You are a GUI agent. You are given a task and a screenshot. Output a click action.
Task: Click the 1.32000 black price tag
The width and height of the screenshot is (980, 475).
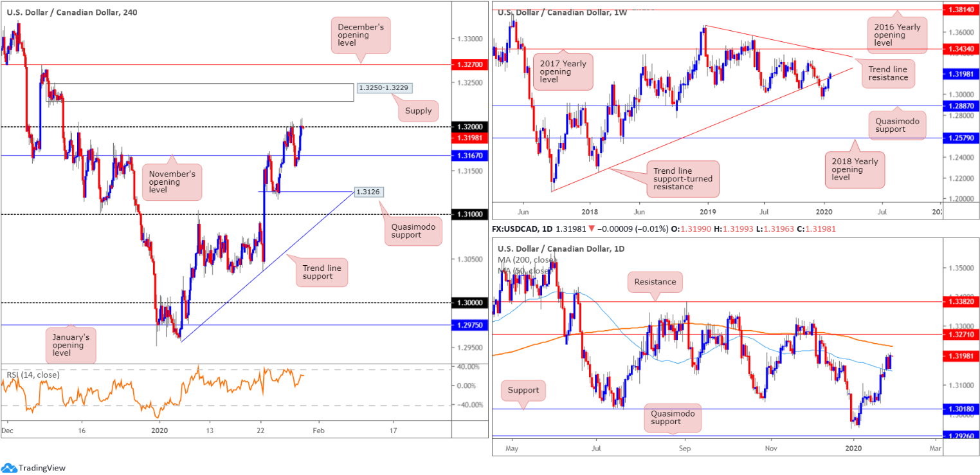coord(468,127)
